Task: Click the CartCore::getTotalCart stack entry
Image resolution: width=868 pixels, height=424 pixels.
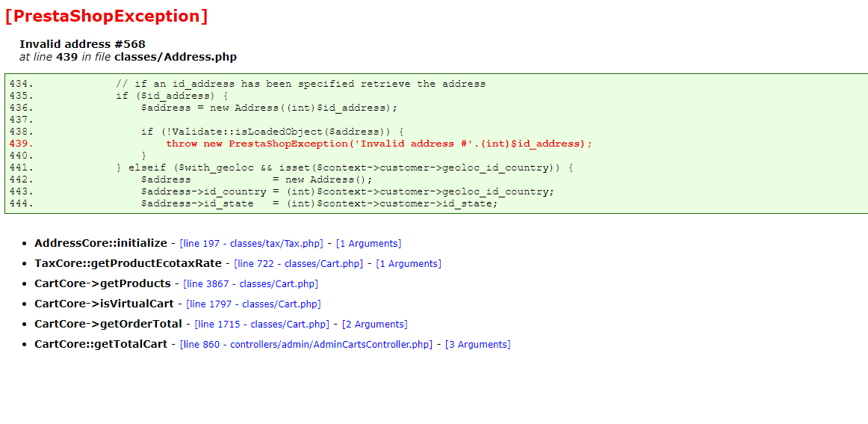Action: coord(101,344)
